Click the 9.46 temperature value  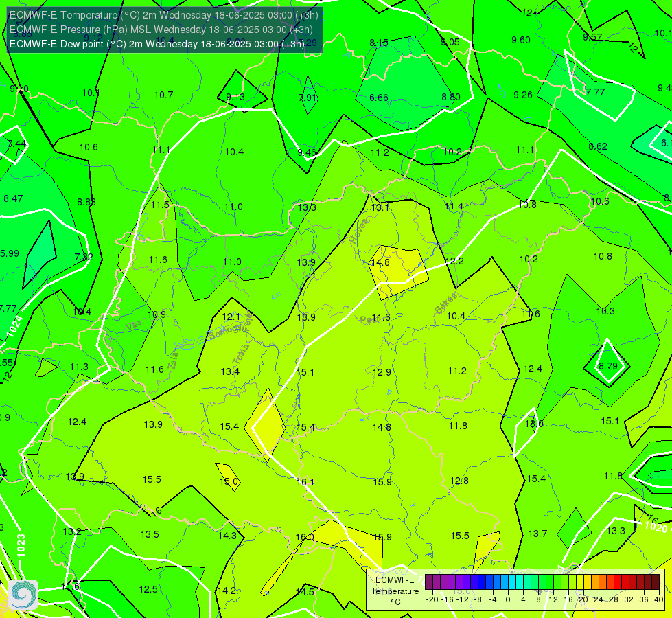click(307, 152)
